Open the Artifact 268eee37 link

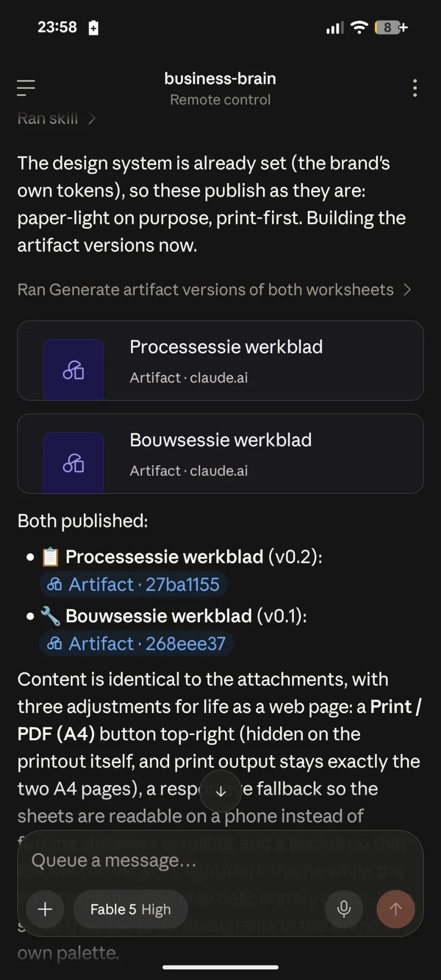tap(136, 644)
